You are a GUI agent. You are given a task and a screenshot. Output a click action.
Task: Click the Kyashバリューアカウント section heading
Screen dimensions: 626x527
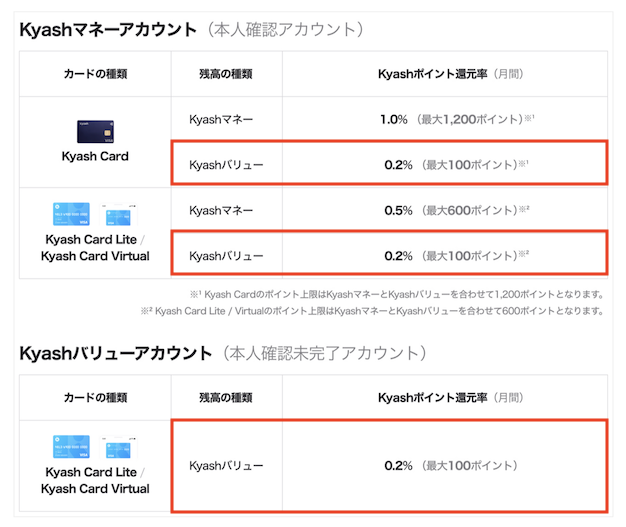[115, 353]
